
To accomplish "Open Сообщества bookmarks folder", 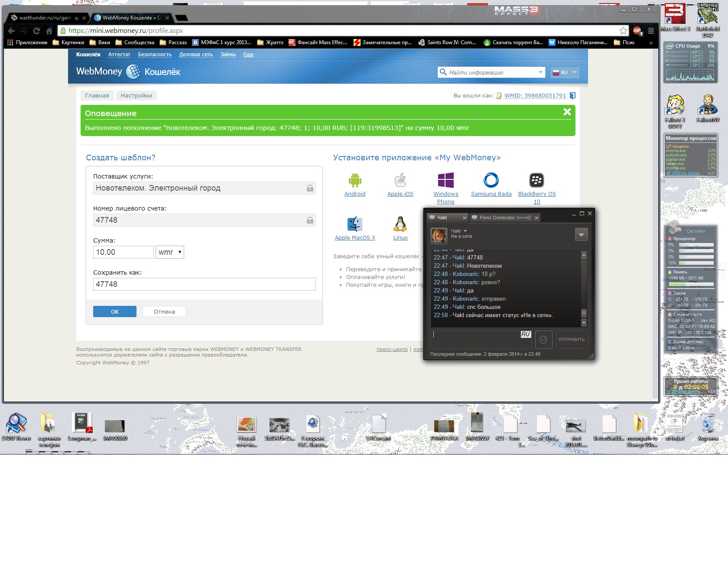I will (135, 42).
